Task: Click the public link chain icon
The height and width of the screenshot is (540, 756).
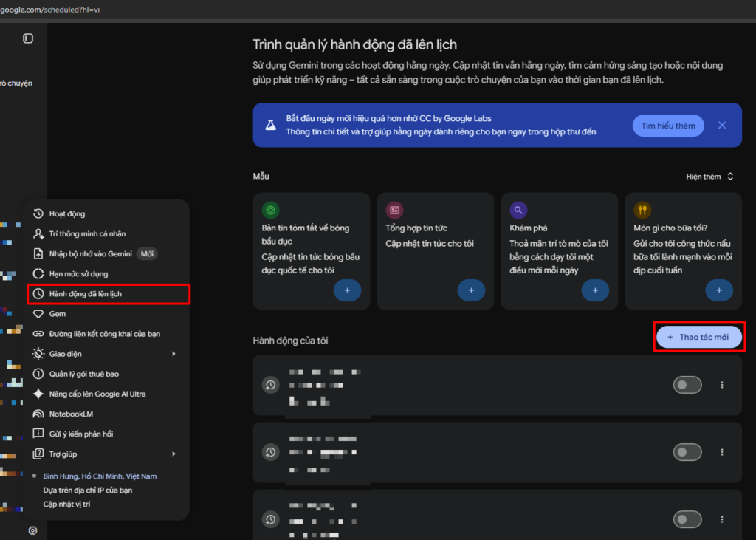Action: tap(38, 334)
